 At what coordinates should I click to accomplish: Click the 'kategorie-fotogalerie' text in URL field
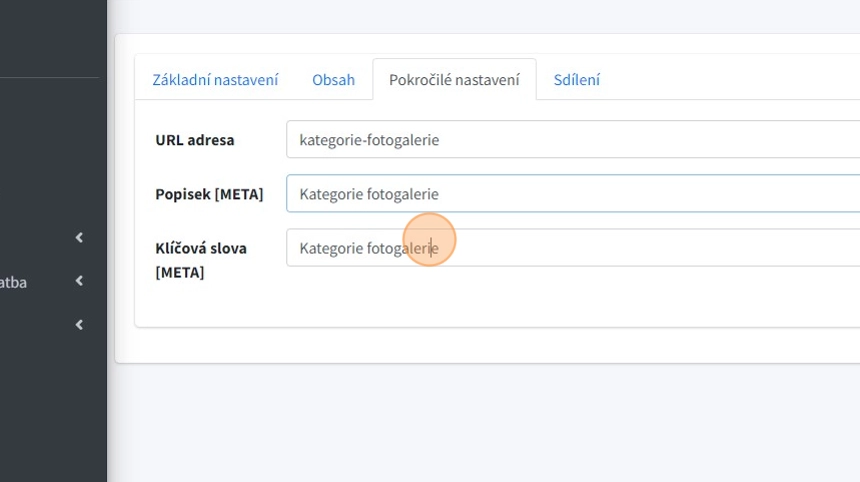pyautogui.click(x=369, y=140)
